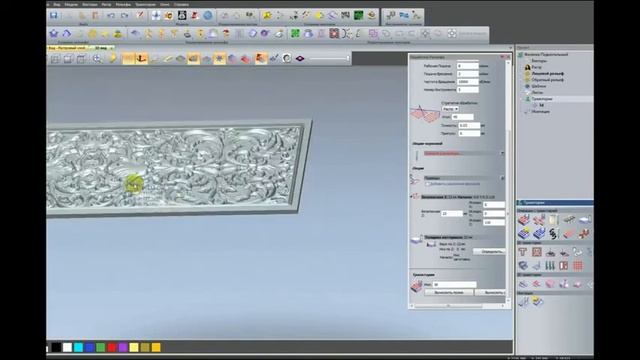640x360 pixels.
Task: Pick the purple color swatch
Action: point(123,347)
